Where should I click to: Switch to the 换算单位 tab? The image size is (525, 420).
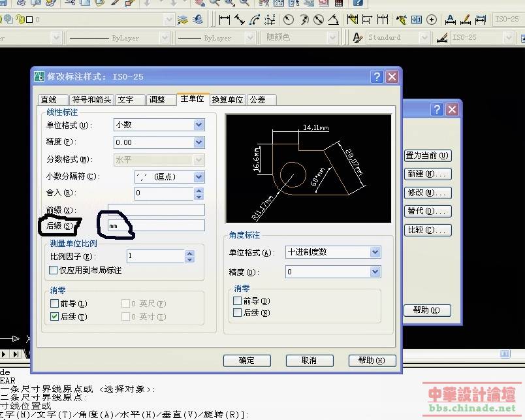228,100
